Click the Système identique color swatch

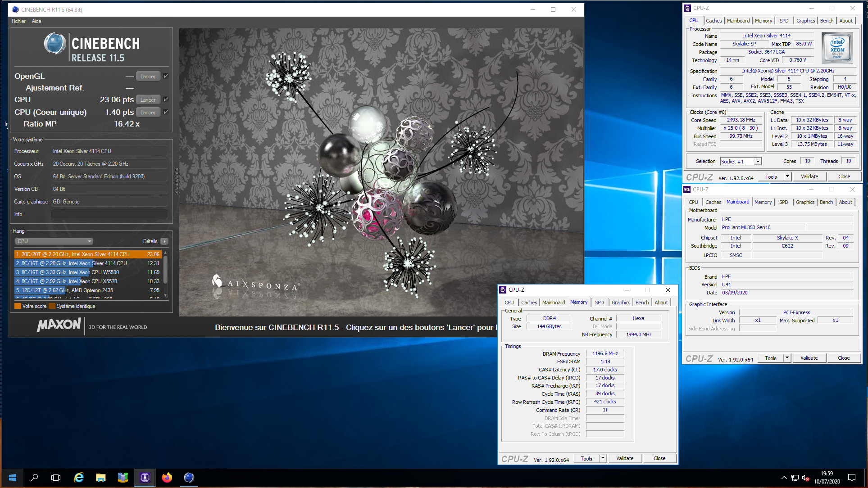pos(52,306)
